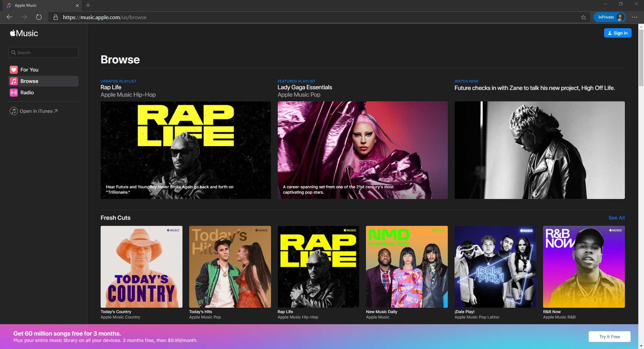Click the Try It Free button
644x349 pixels.
pyautogui.click(x=609, y=337)
